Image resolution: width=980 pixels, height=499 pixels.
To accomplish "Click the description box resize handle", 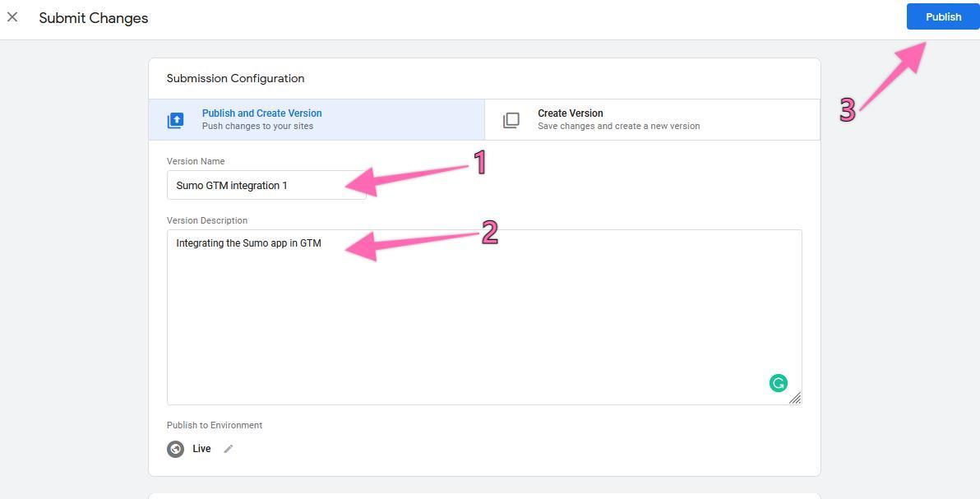I will click(795, 399).
